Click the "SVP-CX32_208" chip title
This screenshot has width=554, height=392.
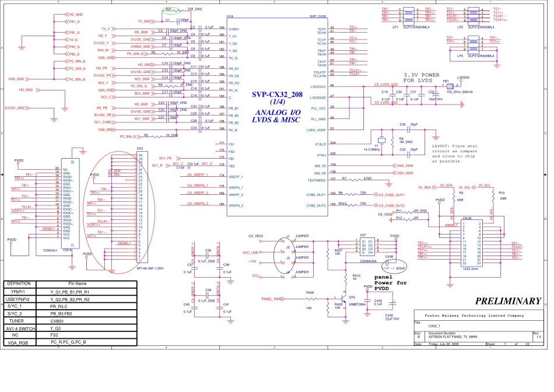277,94
